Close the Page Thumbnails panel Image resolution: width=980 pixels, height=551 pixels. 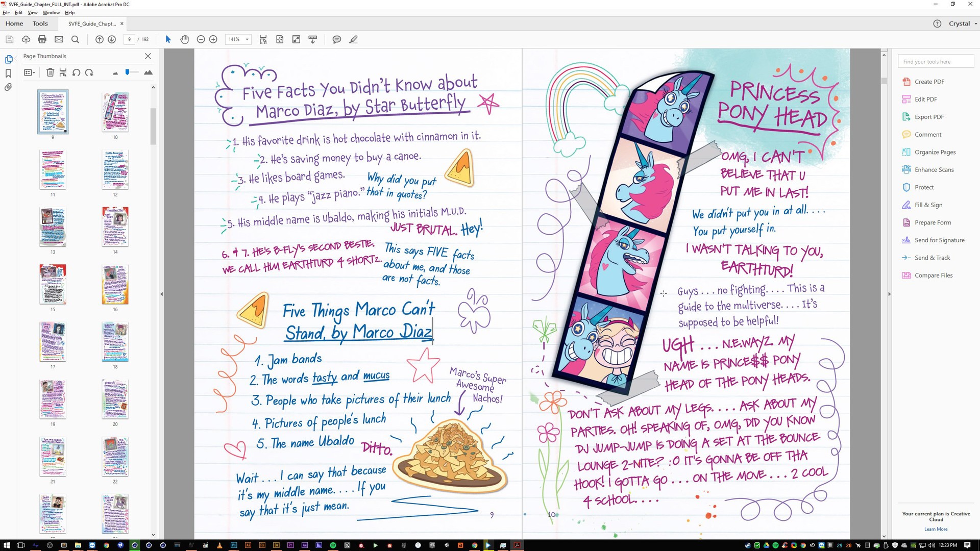coord(148,56)
